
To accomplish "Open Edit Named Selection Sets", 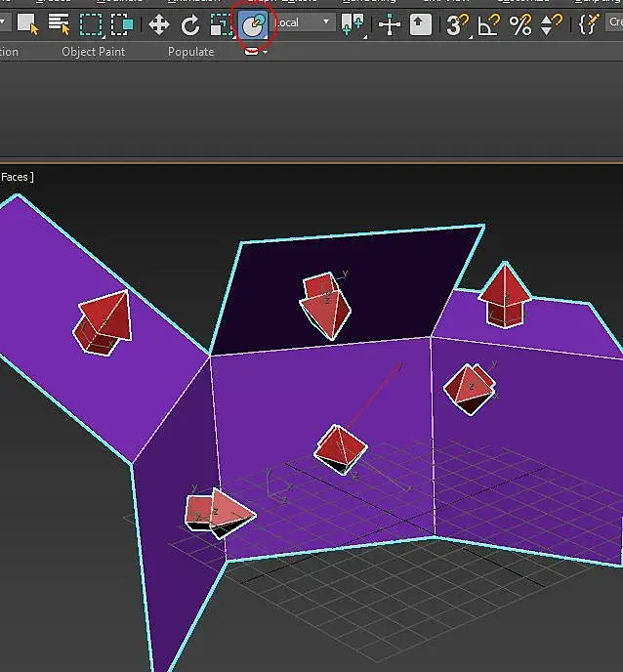I will (x=589, y=24).
